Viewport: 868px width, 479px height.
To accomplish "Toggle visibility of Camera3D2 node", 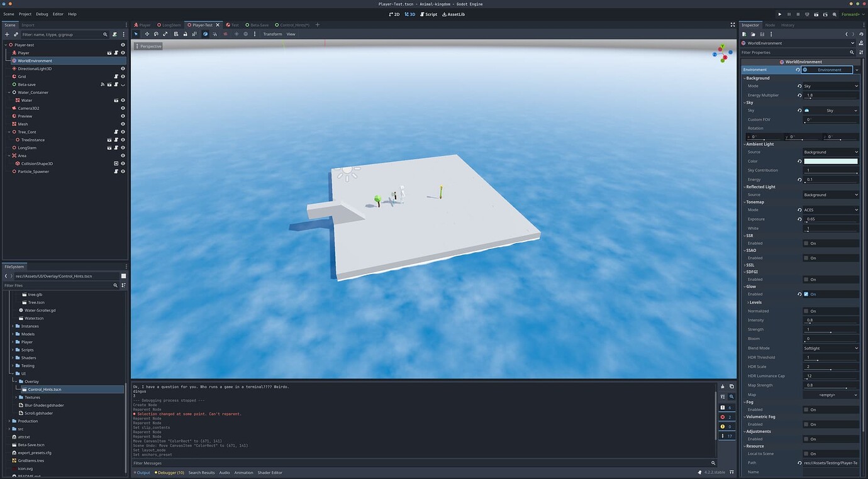I will click(123, 108).
